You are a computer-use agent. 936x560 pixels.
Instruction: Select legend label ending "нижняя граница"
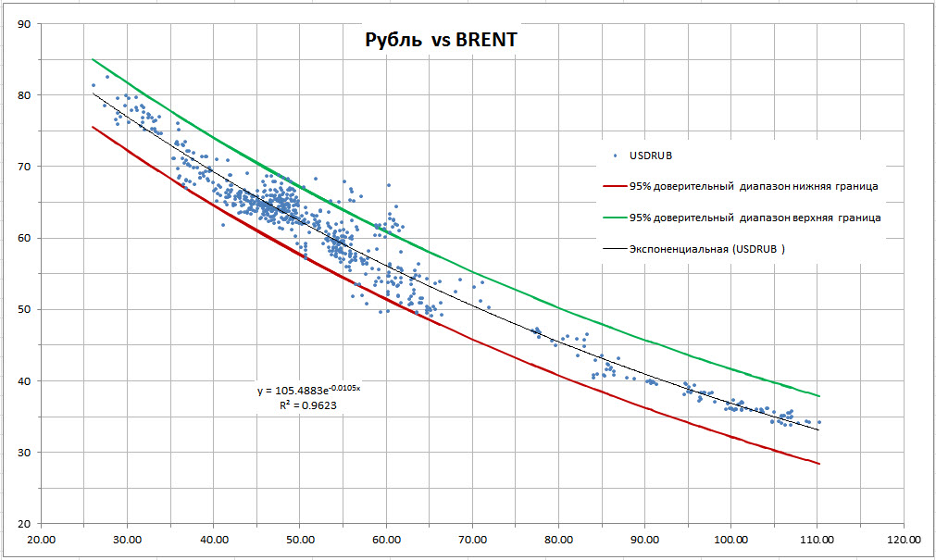[753, 186]
